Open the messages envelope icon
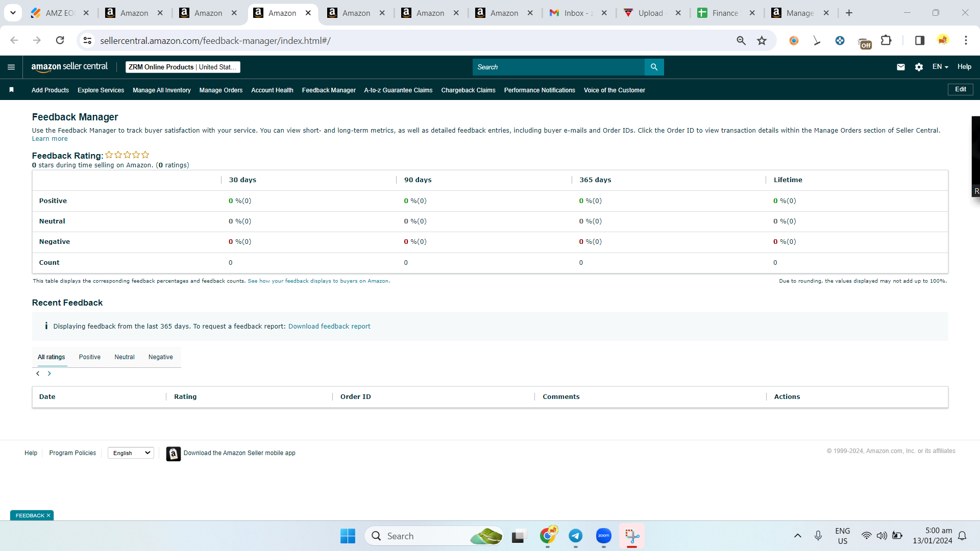This screenshot has width=980, height=551. tap(901, 67)
